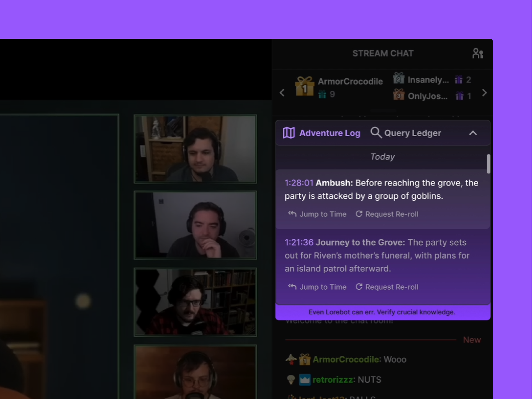Open the community members icon in Stream Chat header

pos(477,53)
